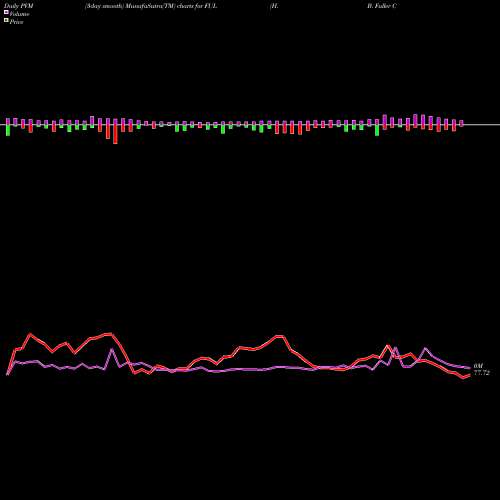Click the Price legend color swatch
This screenshot has height=500, width=500.
pyautogui.click(x=6, y=21)
